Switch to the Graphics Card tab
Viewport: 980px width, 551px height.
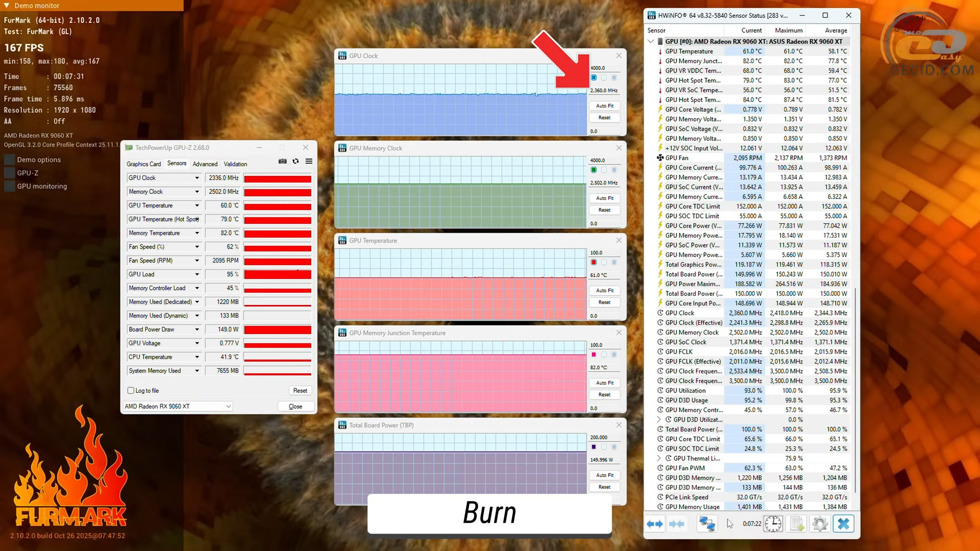(143, 164)
